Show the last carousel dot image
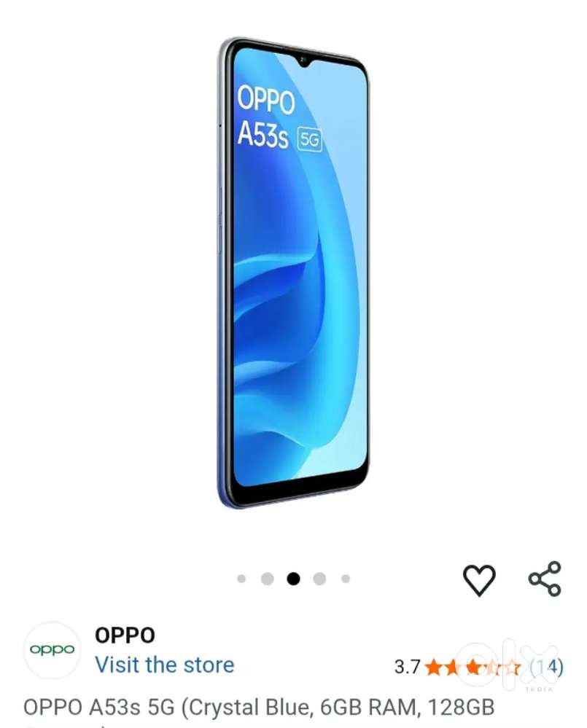The height and width of the screenshot is (728, 587). (x=346, y=579)
